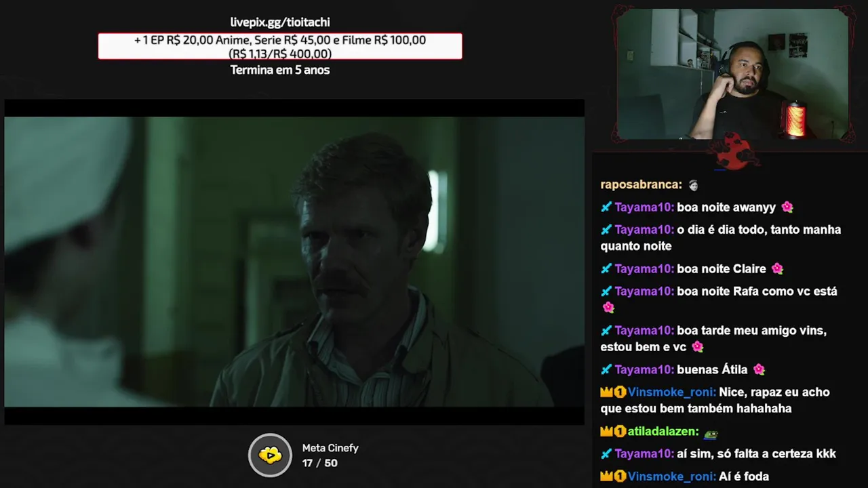Click flower emoji below 'boa noite Rafa como vc está'
Viewport: 868px width, 488px height.
point(608,308)
